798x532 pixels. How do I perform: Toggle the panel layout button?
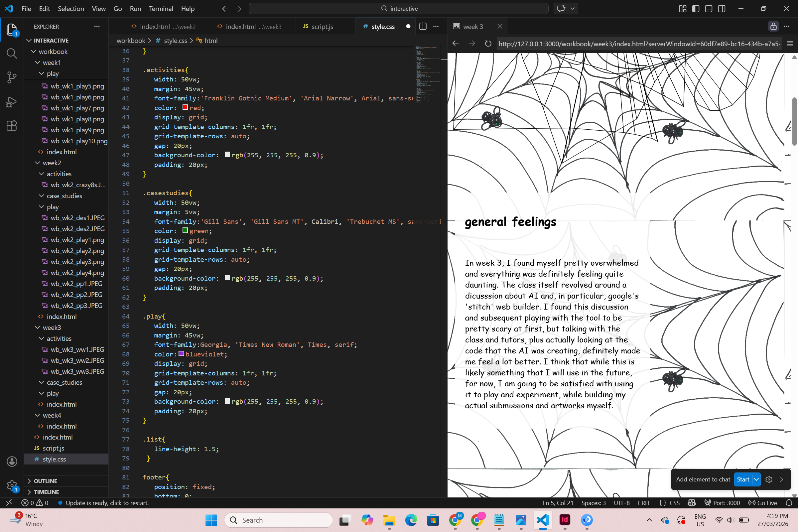pos(709,9)
